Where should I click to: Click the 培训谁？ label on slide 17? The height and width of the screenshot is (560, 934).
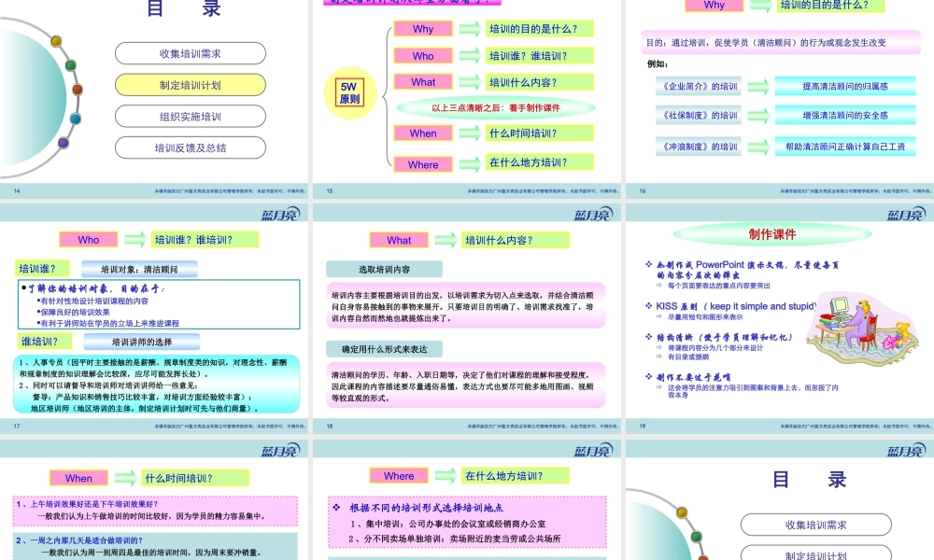42,269
